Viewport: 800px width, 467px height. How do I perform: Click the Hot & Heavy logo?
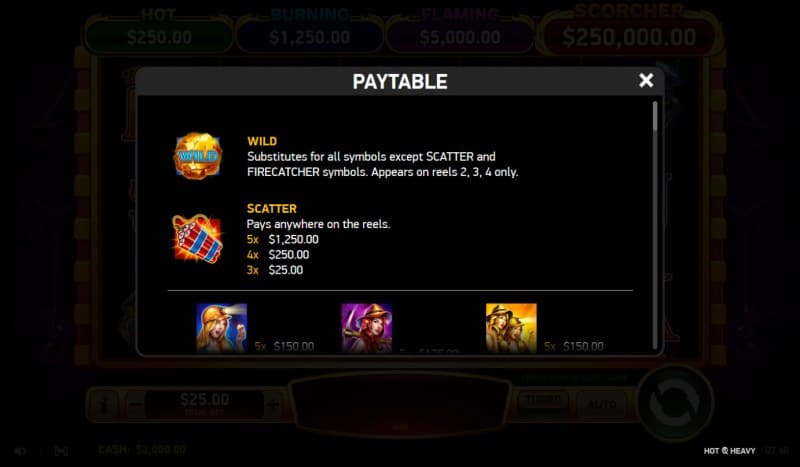[x=729, y=451]
